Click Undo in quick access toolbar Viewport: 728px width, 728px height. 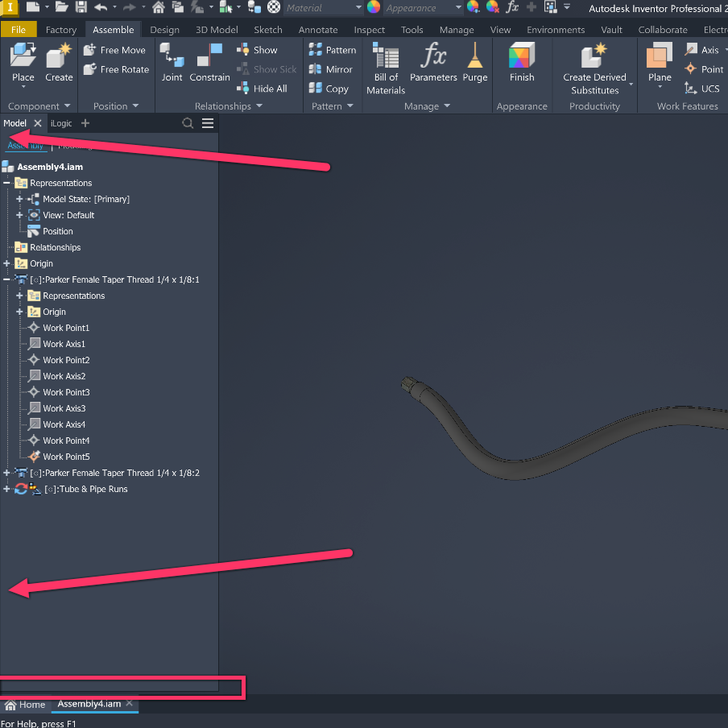pyautogui.click(x=102, y=8)
